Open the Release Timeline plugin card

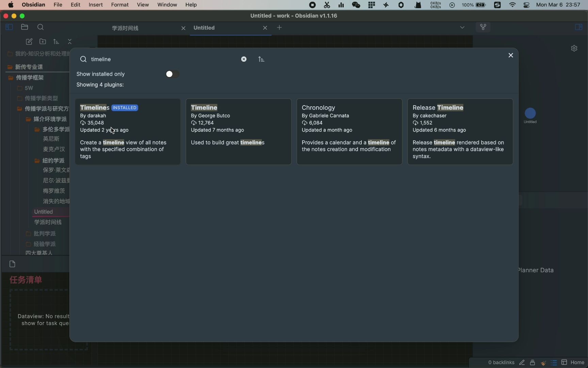pyautogui.click(x=460, y=132)
